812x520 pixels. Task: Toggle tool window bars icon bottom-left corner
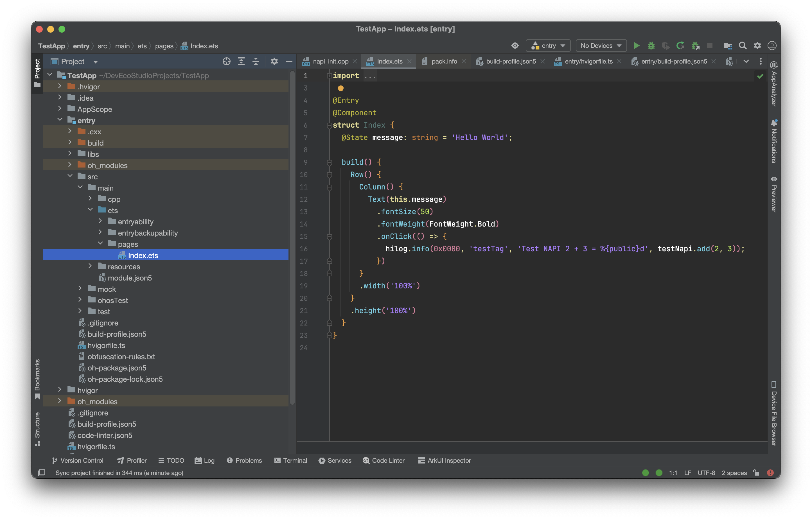coord(42,473)
